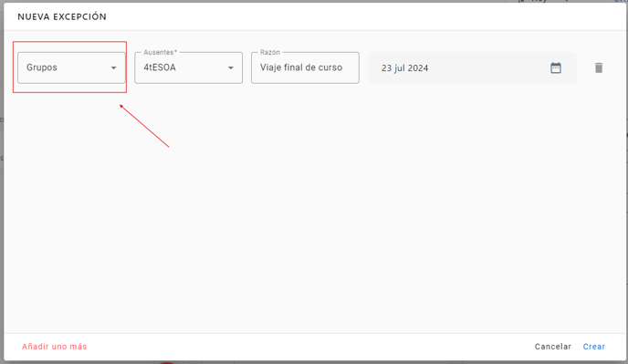Add another row via Añadir uno más

[x=55, y=347]
